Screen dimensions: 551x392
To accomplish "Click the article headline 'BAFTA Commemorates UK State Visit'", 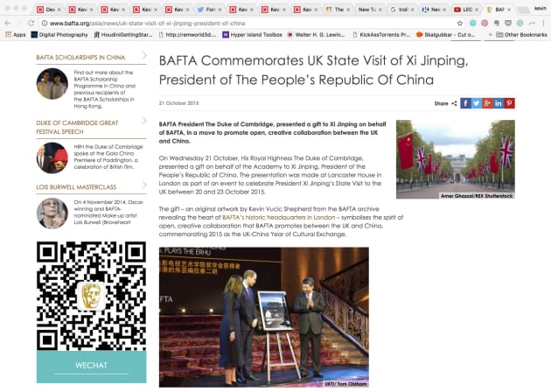I will coord(313,70).
